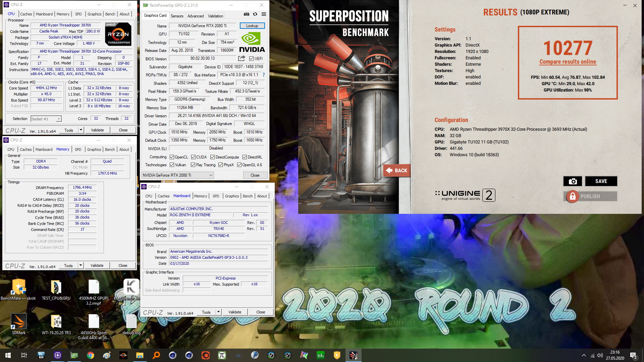Click the BIOS version field 0902 - AMD AGESA

point(218,257)
